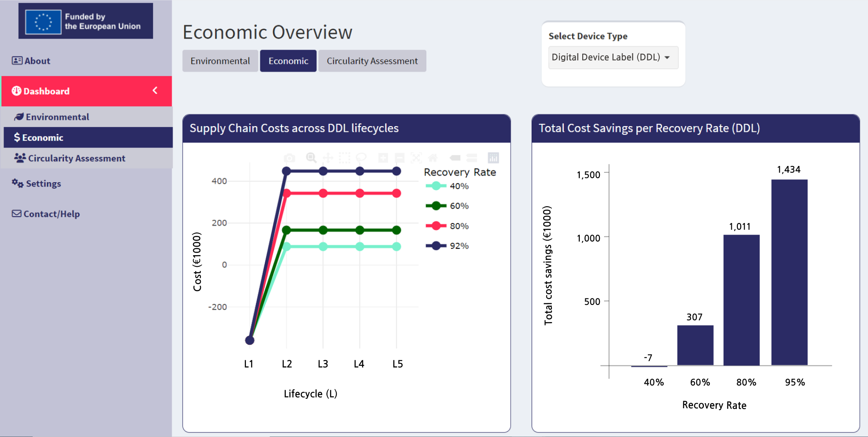The height and width of the screenshot is (437, 868).
Task: Zoom out on the supply chain chart
Action: click(400, 158)
